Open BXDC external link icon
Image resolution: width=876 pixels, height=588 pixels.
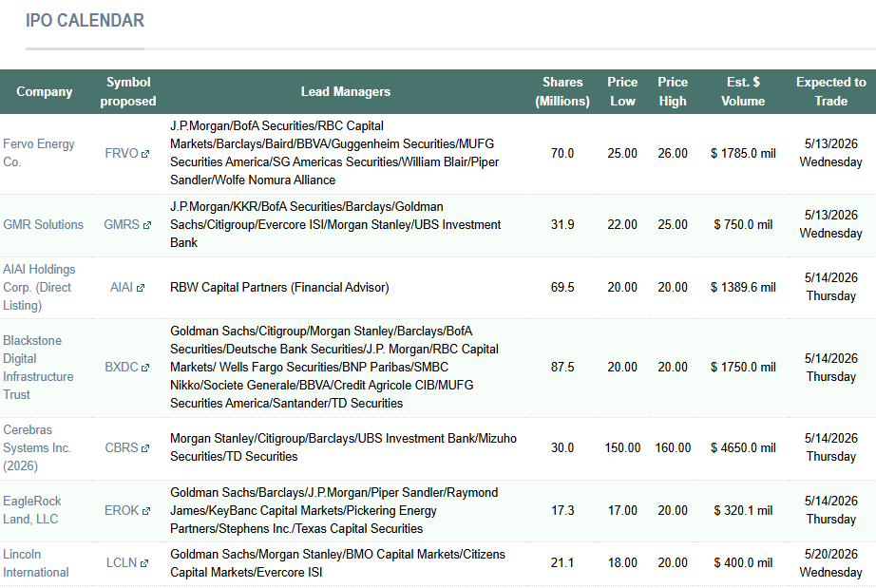pyautogui.click(x=145, y=368)
